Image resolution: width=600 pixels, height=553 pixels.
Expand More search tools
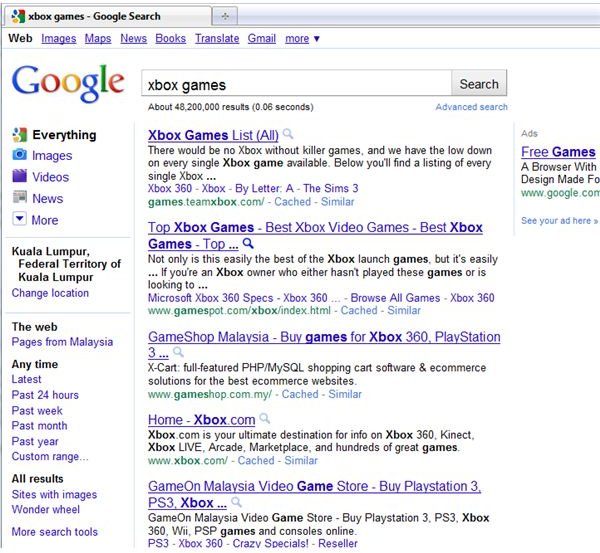[55, 532]
